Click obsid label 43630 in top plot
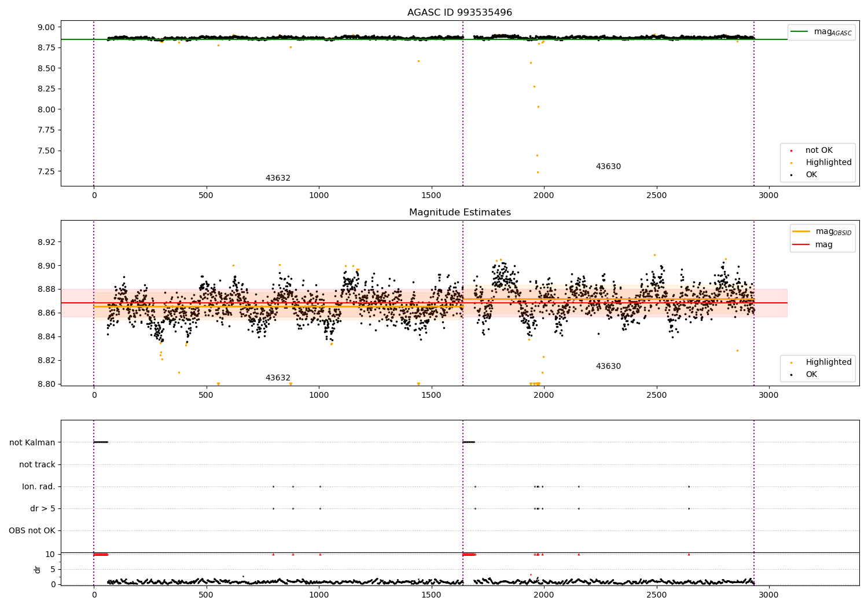 pos(608,167)
